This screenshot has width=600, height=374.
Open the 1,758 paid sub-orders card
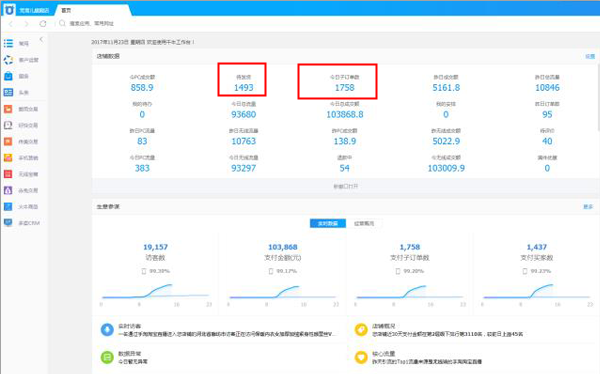(410, 274)
